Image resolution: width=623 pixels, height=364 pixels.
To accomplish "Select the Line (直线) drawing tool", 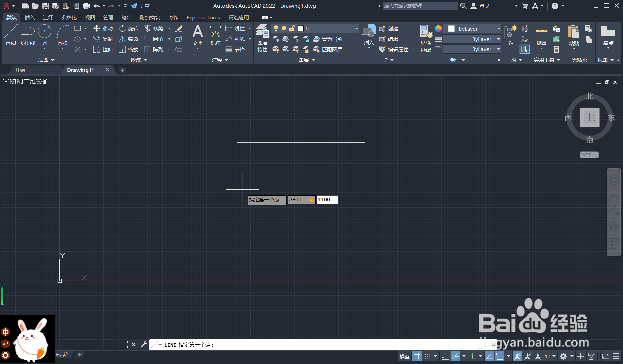I will [x=11, y=35].
